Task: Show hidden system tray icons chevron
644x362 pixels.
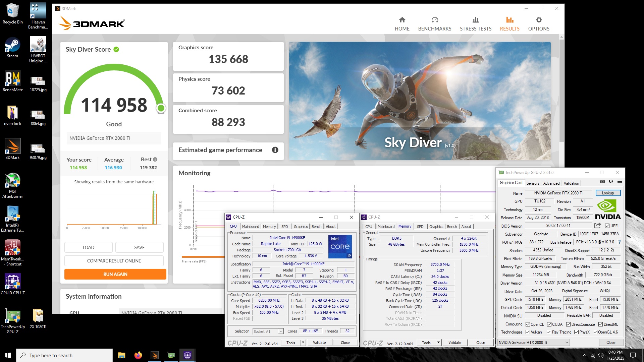Action: (585, 355)
